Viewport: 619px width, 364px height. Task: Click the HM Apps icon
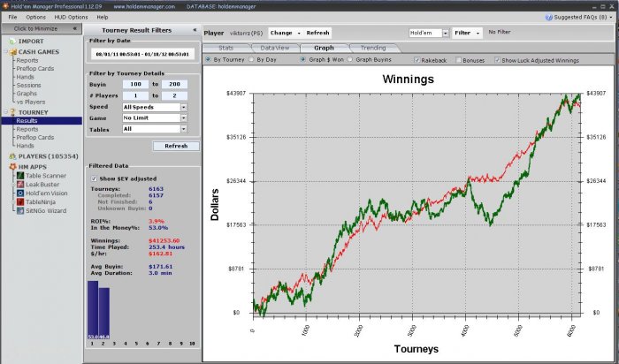(12, 166)
